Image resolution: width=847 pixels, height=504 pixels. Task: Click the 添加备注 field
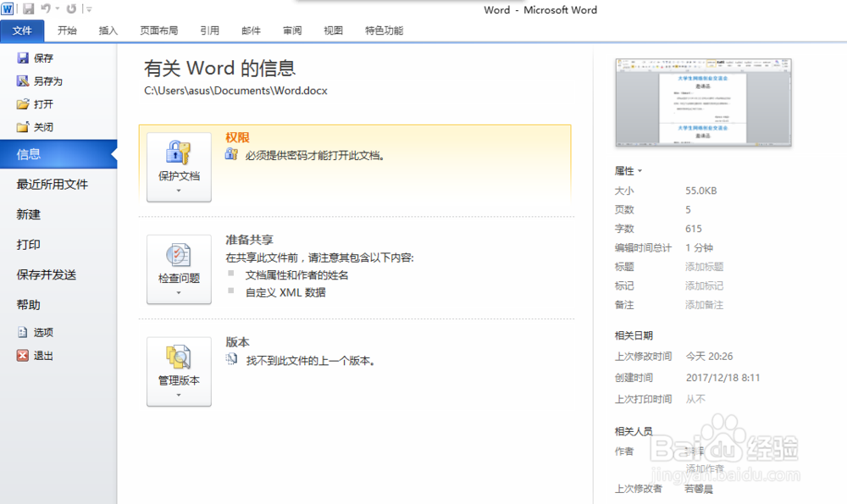point(705,305)
